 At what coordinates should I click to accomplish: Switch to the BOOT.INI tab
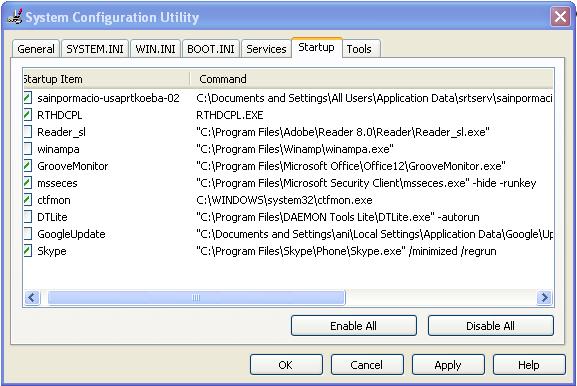(x=211, y=49)
